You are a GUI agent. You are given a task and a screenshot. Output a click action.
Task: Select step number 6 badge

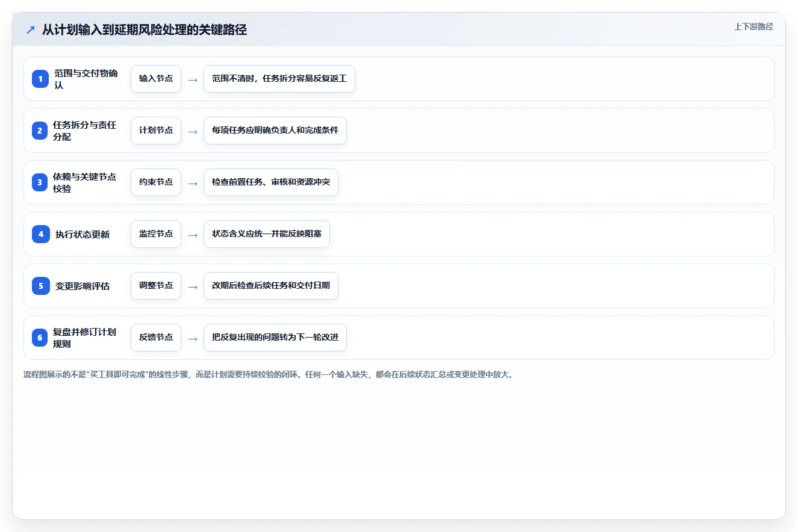pos(40,338)
